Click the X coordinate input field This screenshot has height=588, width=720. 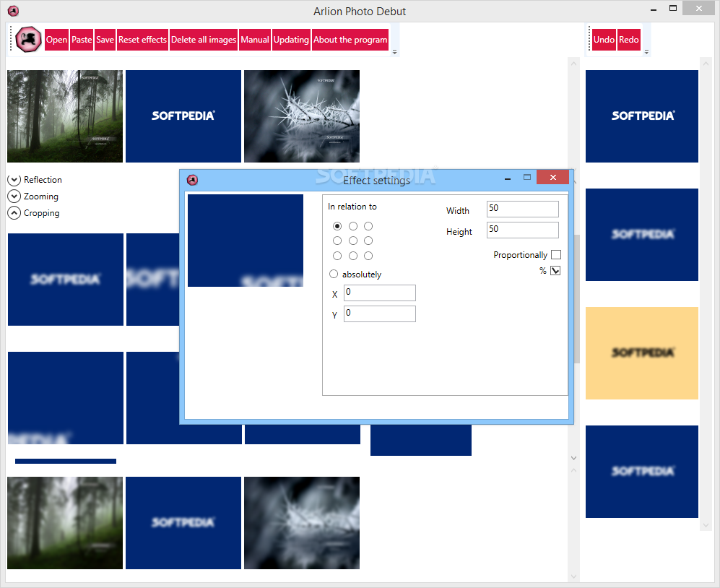point(379,293)
